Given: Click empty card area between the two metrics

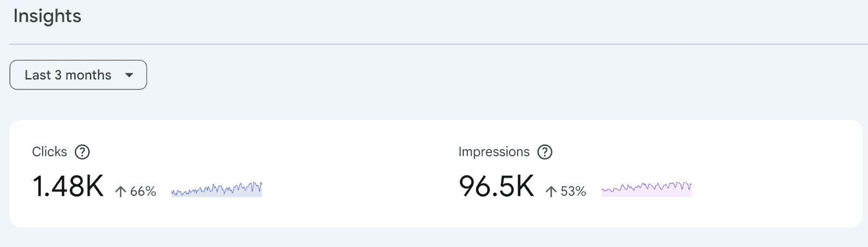Looking at the screenshot, I should coord(358,174).
